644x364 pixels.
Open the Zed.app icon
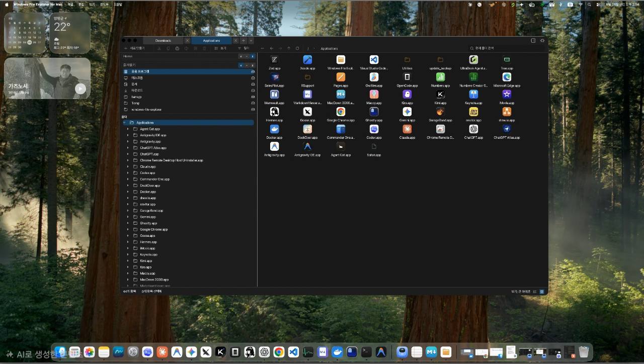274,60
